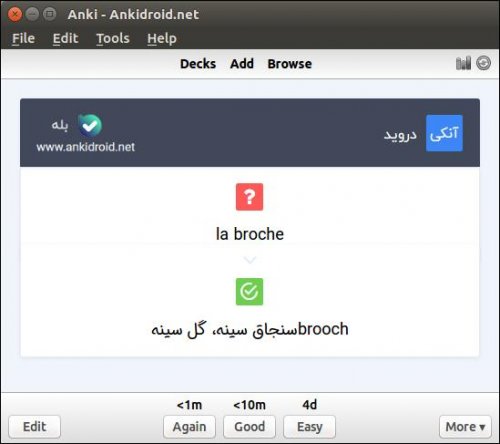Rate the card Again

point(189,426)
